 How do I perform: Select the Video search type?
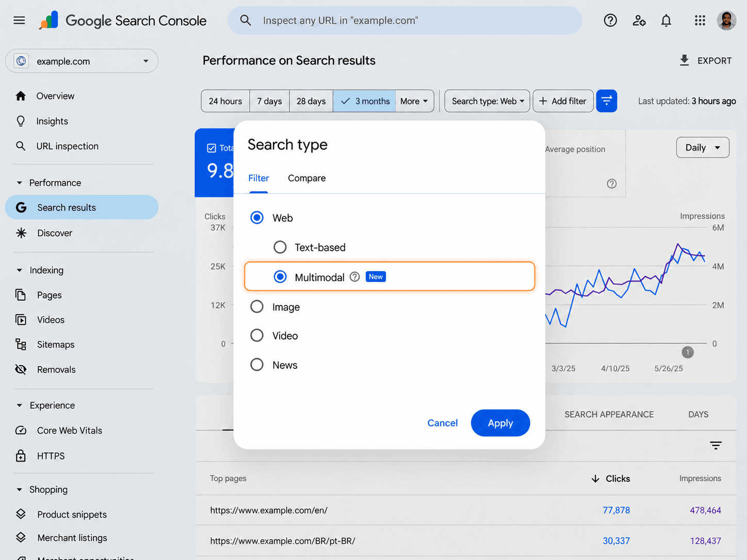tap(257, 336)
